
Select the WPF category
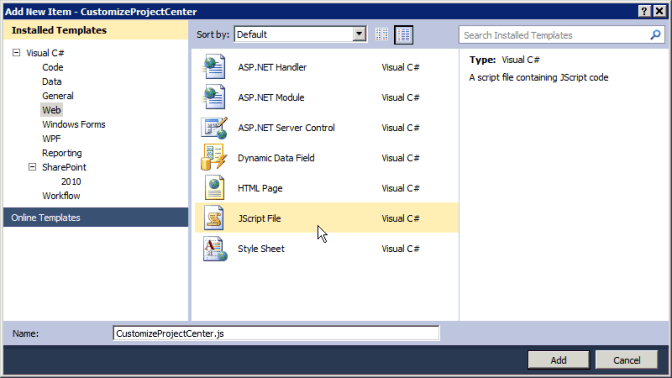(x=51, y=138)
